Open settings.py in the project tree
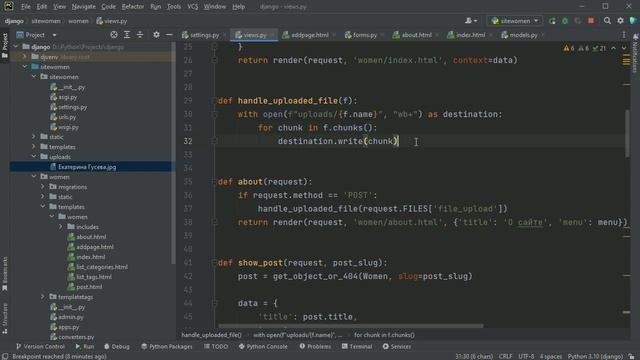Screen dimensions: 640x360 pyautogui.click(x=72, y=107)
